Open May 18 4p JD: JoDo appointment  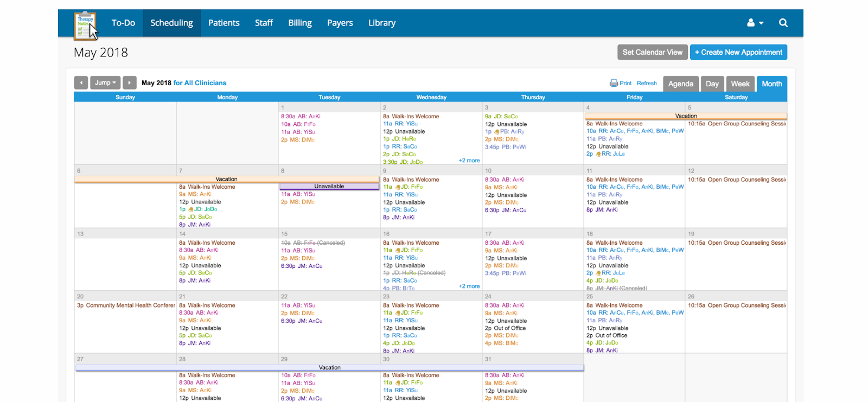[x=602, y=280]
